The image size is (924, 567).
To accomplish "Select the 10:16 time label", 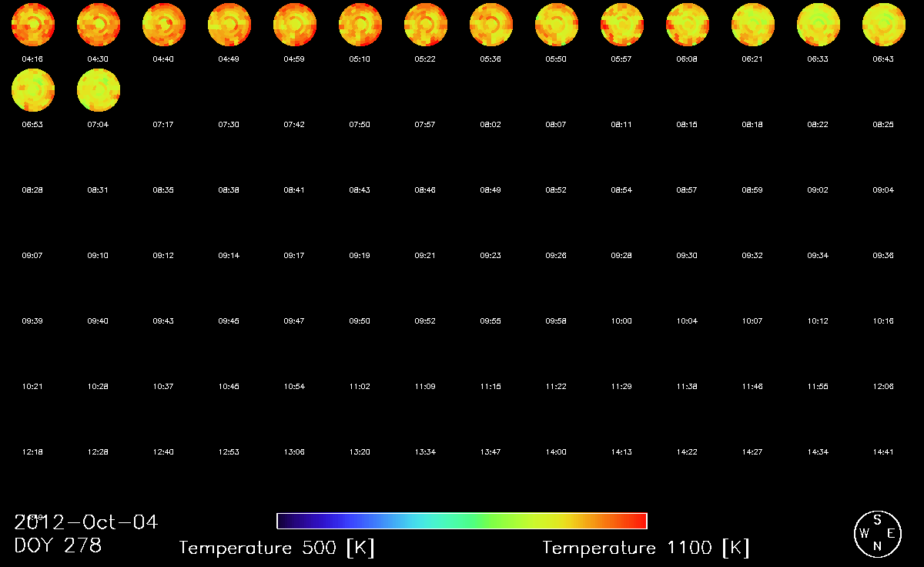I will [x=883, y=320].
